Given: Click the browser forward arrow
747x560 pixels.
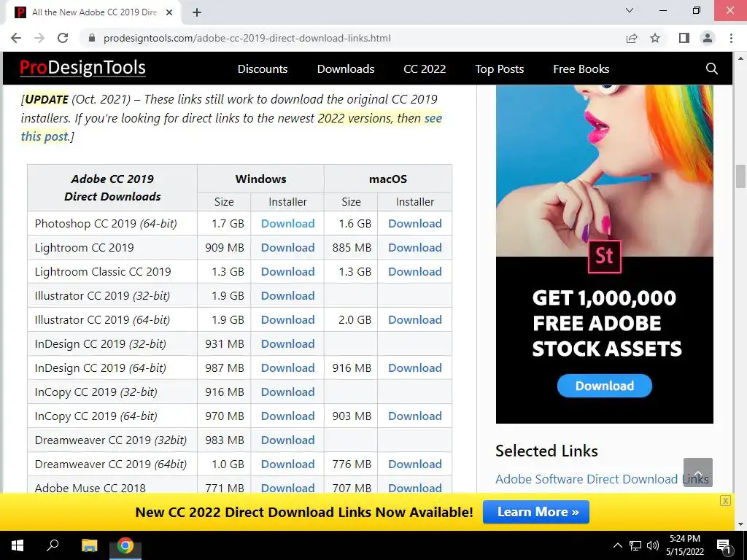Looking at the screenshot, I should click(39, 38).
